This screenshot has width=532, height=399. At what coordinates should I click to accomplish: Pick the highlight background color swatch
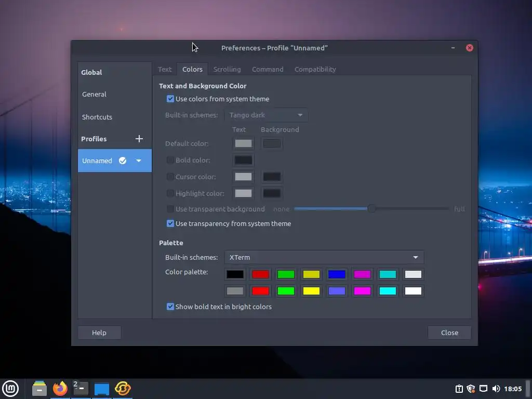point(272,193)
